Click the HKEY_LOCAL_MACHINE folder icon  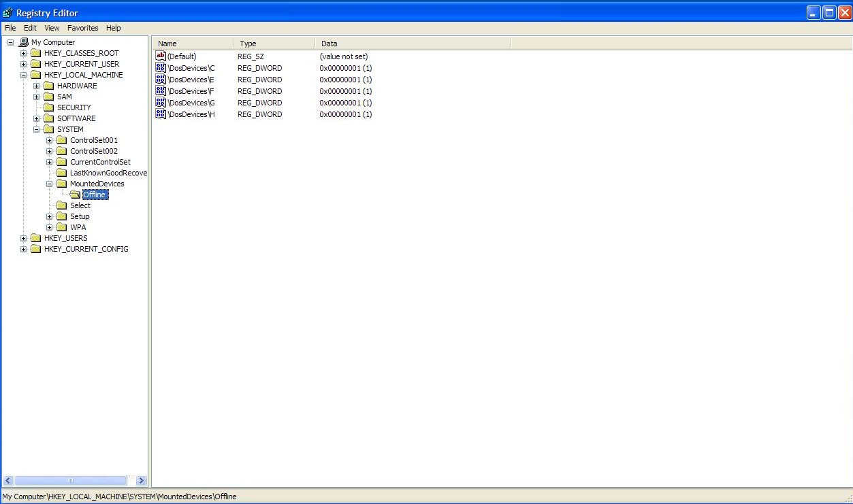(x=35, y=75)
